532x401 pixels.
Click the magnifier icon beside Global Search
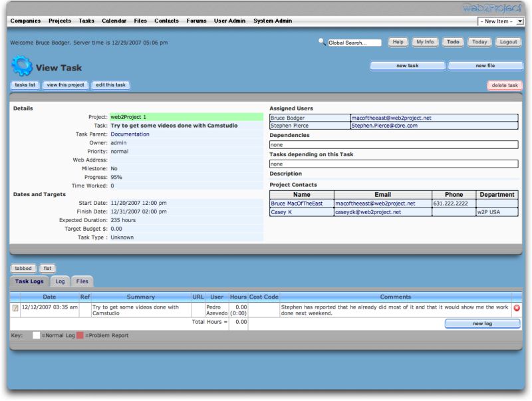[322, 42]
